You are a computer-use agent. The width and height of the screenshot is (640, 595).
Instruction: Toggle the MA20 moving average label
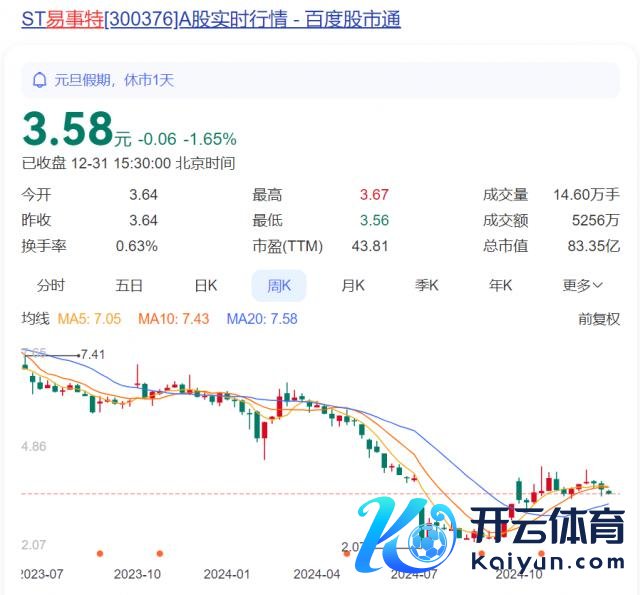[x=261, y=319]
